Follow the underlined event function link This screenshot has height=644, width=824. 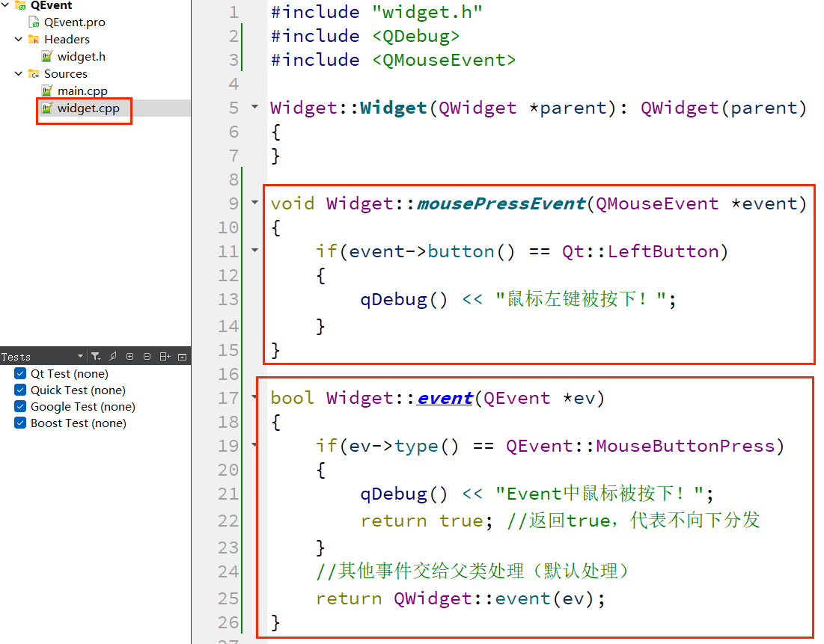[445, 398]
